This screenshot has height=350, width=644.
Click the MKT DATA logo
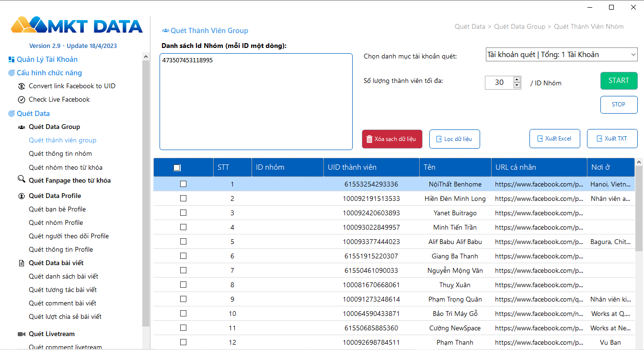(x=77, y=25)
